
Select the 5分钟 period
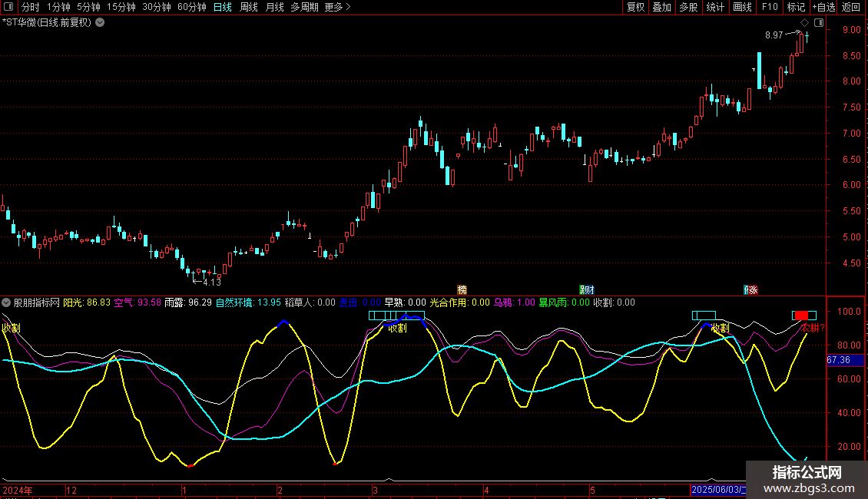(x=88, y=7)
